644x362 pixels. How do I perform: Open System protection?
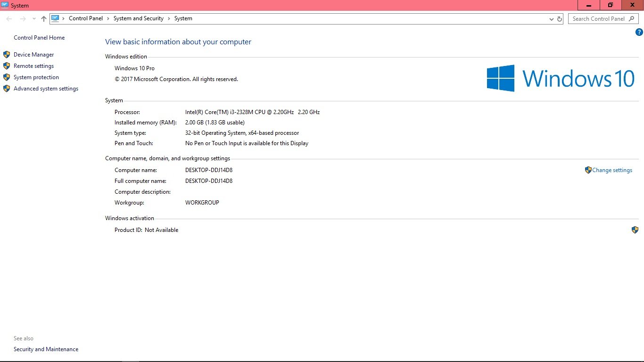coord(36,77)
